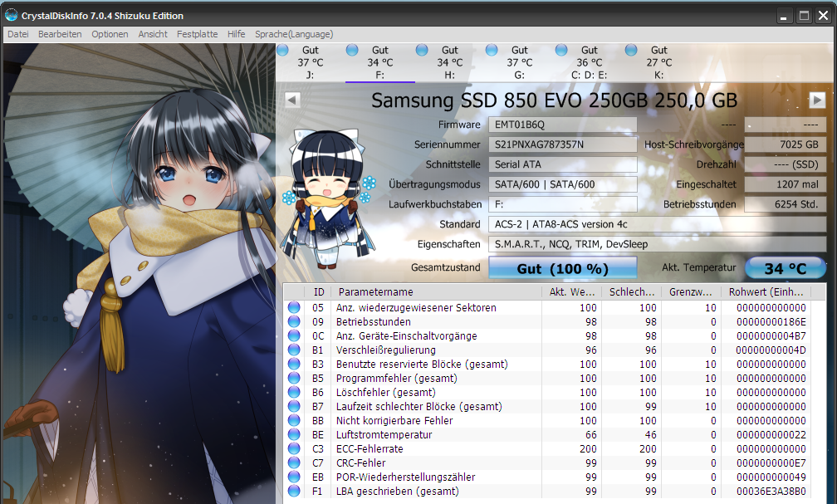Click the ID column header
This screenshot has width=837, height=504.
[x=319, y=292]
